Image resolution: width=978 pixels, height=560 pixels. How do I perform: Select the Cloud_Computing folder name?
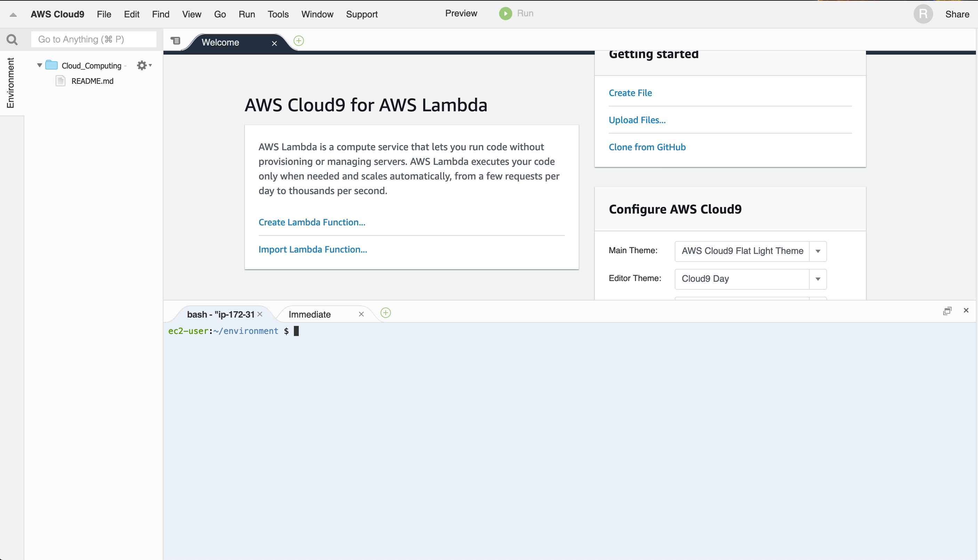pyautogui.click(x=91, y=65)
